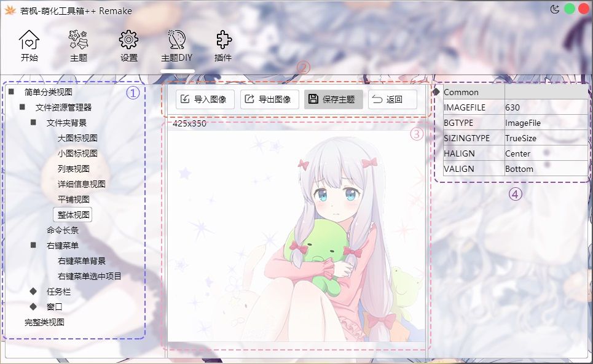Select 窗口 tree item
The height and width of the screenshot is (364, 593).
pos(55,306)
